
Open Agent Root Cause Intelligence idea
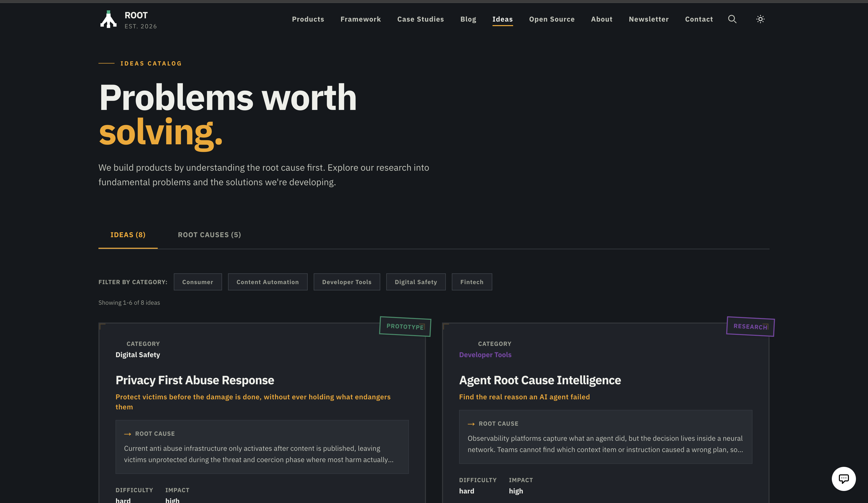540,380
